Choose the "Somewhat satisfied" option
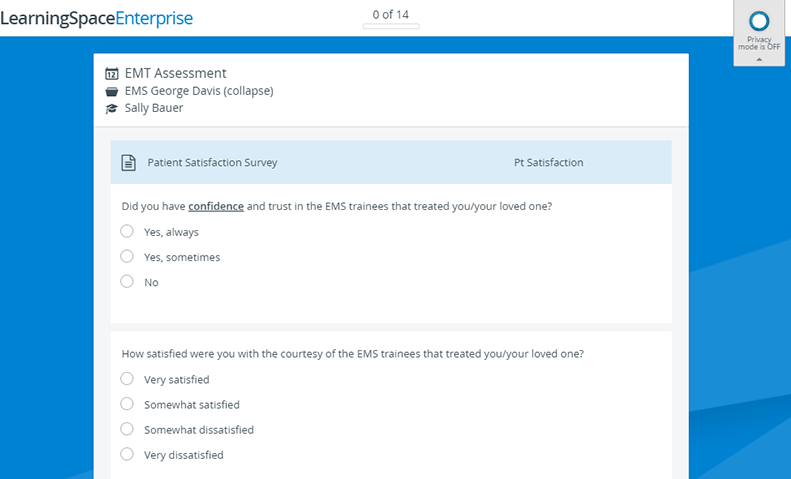Viewport: 791px width, 479px height. pyautogui.click(x=127, y=403)
